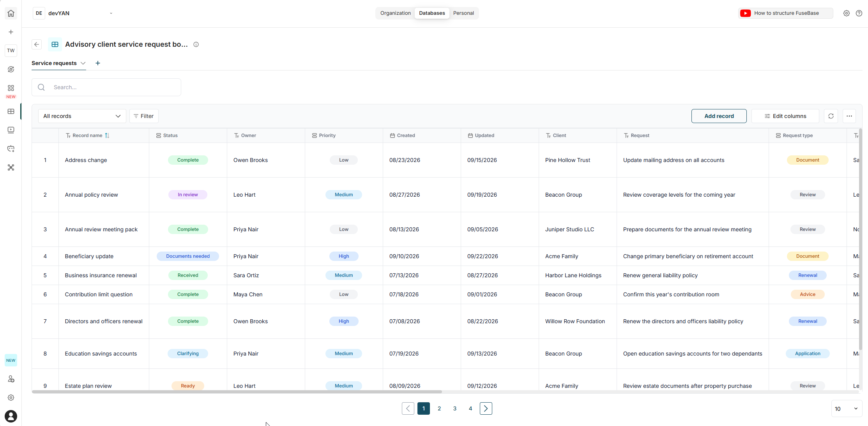The width and height of the screenshot is (868, 426).
Task: Open the All records view dropdown
Action: [x=82, y=116]
